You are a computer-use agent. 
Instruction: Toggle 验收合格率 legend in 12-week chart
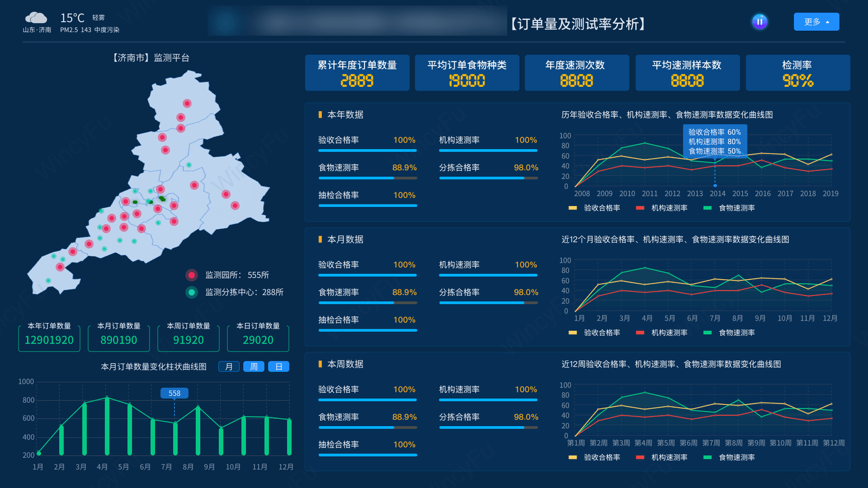point(595,457)
